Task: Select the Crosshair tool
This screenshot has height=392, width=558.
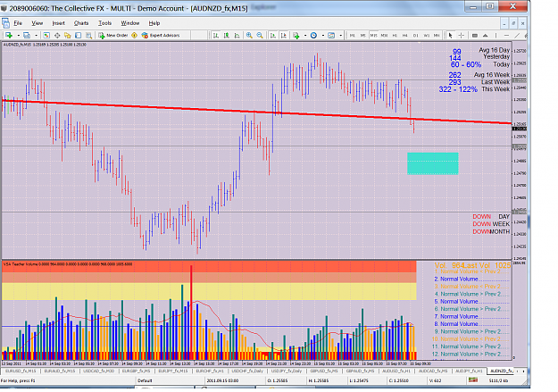Action: tap(462, 35)
